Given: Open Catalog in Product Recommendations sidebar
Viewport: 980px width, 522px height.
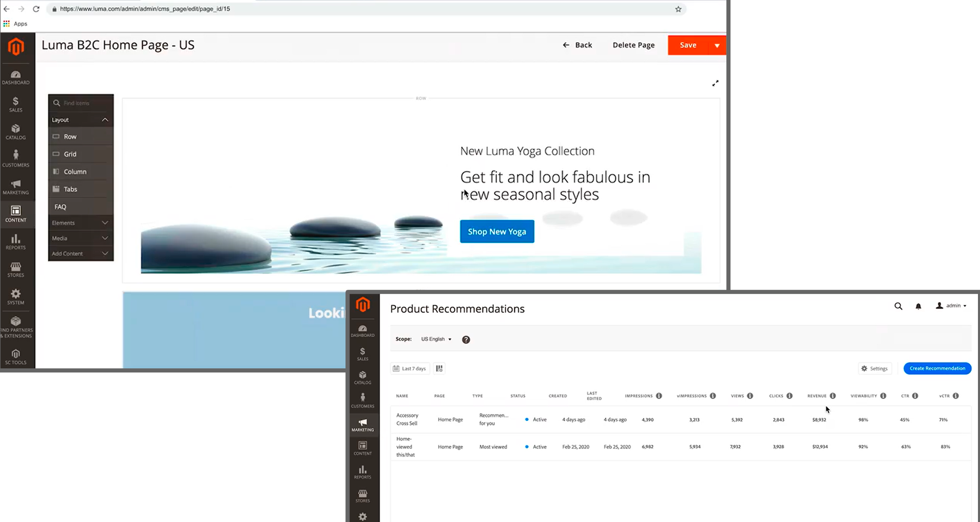Looking at the screenshot, I should pos(362,378).
